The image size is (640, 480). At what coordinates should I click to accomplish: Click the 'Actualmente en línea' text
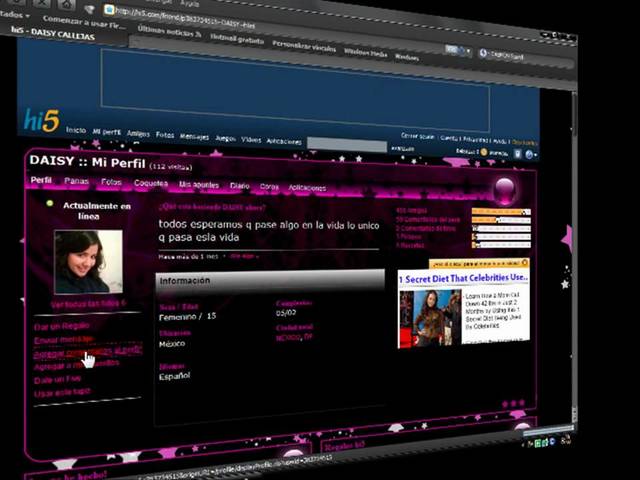coord(96,211)
